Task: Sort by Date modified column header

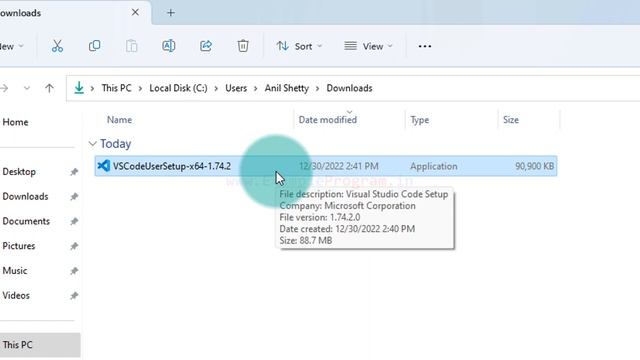Action: (328, 120)
